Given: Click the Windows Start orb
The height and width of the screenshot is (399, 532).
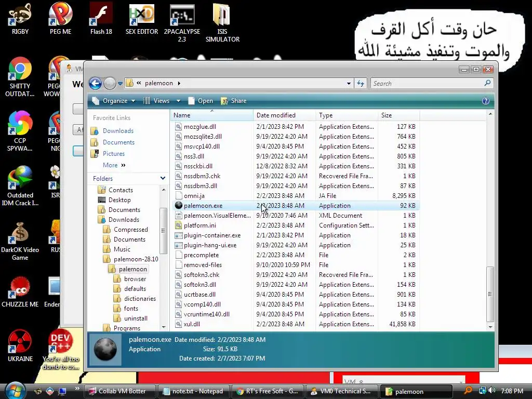Looking at the screenshot, I should coord(14,391).
